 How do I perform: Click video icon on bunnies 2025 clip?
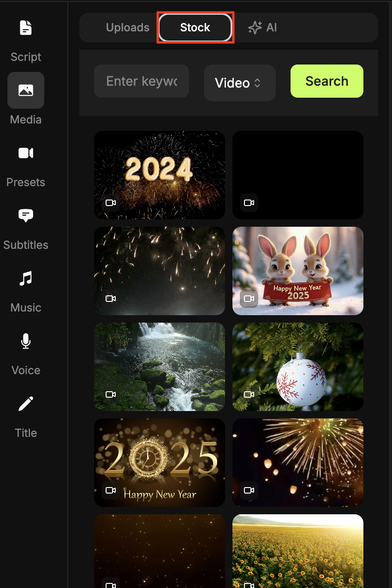point(249,299)
